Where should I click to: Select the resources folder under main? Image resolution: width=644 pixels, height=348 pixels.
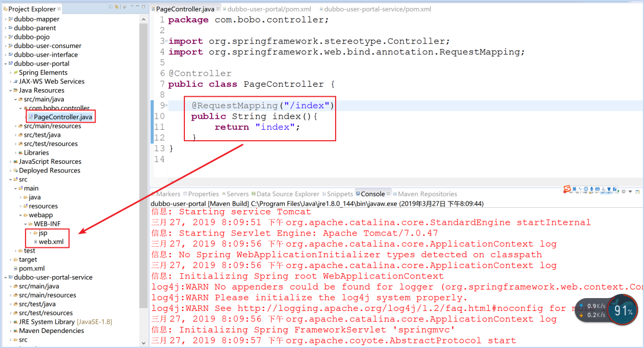coord(43,206)
